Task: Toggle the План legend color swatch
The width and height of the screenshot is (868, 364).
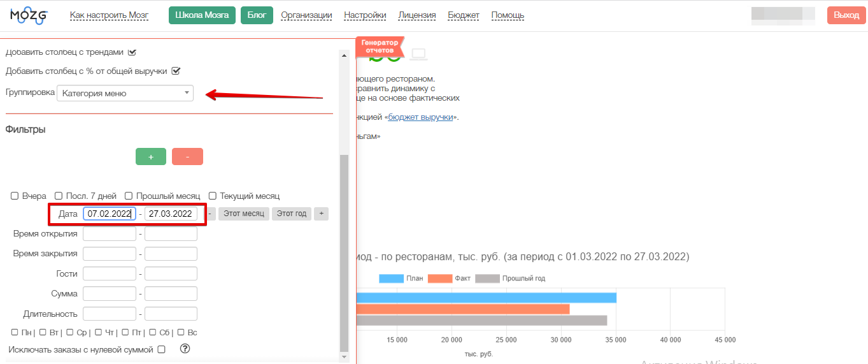Action: coord(391,279)
